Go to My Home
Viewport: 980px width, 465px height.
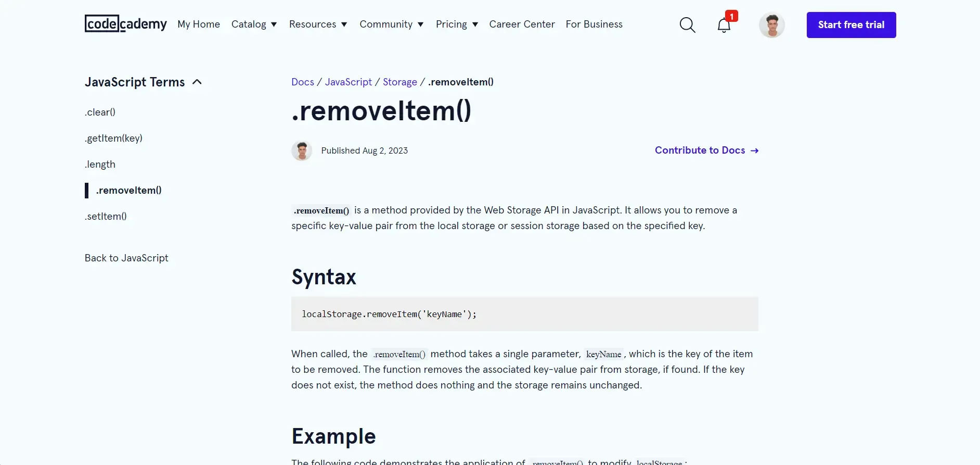coord(199,24)
